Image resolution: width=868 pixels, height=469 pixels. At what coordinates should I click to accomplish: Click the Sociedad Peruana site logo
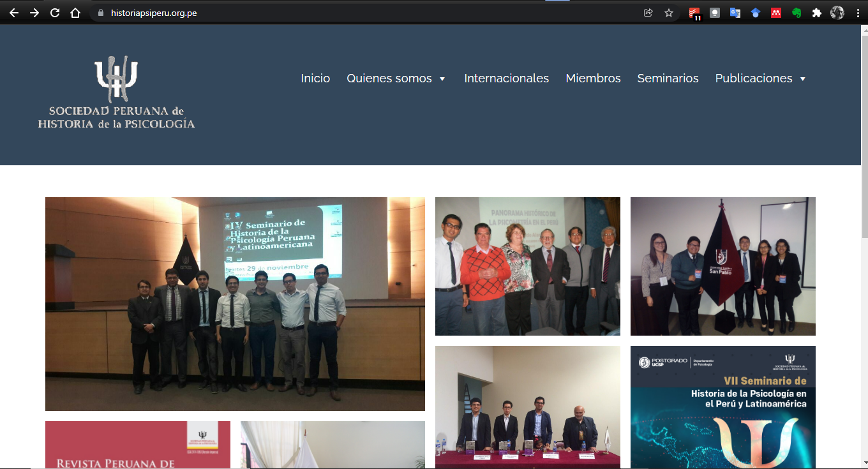click(x=116, y=93)
